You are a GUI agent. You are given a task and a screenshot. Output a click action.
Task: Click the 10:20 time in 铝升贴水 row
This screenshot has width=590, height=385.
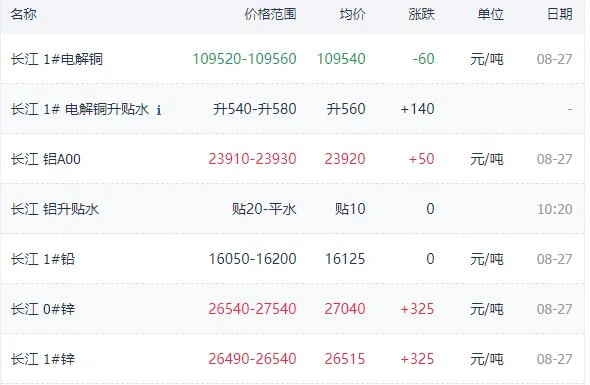[x=555, y=209]
